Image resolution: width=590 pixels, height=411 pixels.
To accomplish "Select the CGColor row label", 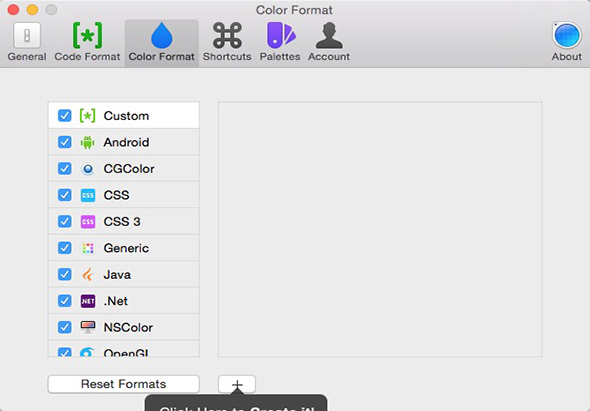I will point(129,169).
